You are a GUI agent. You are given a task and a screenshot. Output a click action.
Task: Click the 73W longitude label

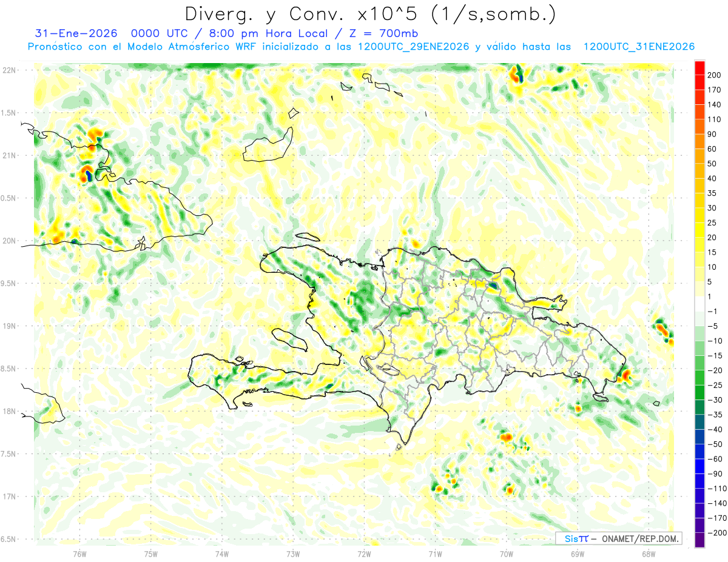point(293,553)
